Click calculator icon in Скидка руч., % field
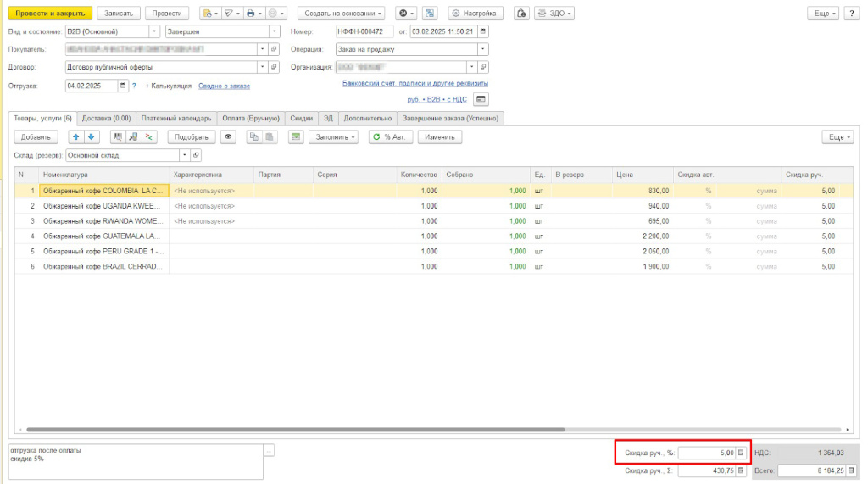This screenshot has width=868, height=484. point(741,453)
